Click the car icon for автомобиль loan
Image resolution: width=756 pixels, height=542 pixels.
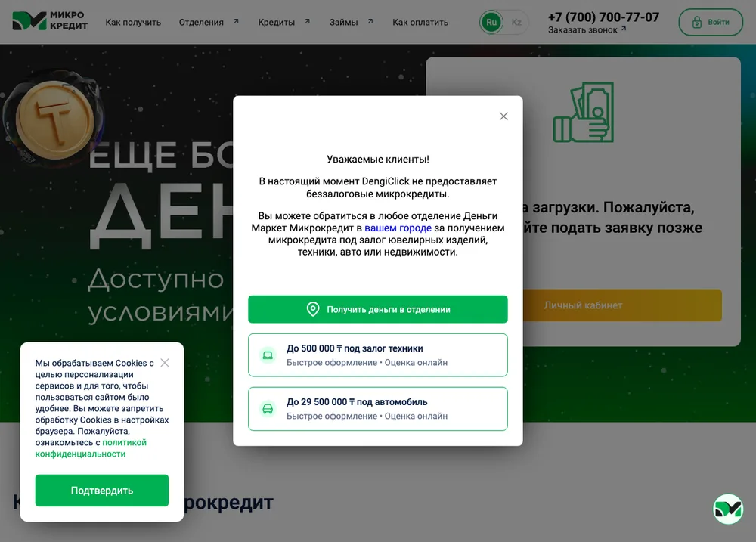[x=268, y=409]
